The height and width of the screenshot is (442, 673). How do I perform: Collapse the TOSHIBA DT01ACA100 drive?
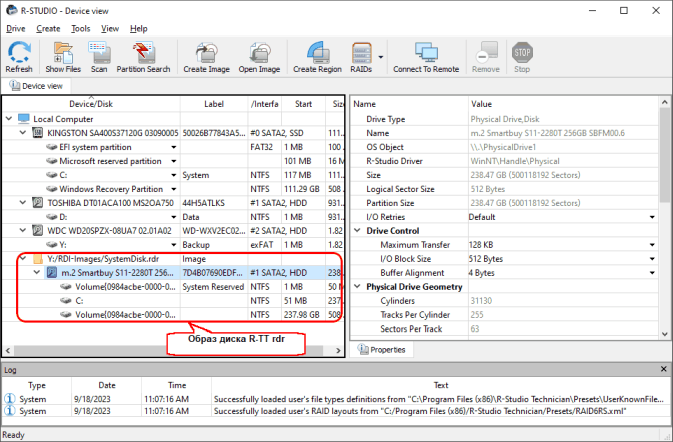(x=23, y=203)
